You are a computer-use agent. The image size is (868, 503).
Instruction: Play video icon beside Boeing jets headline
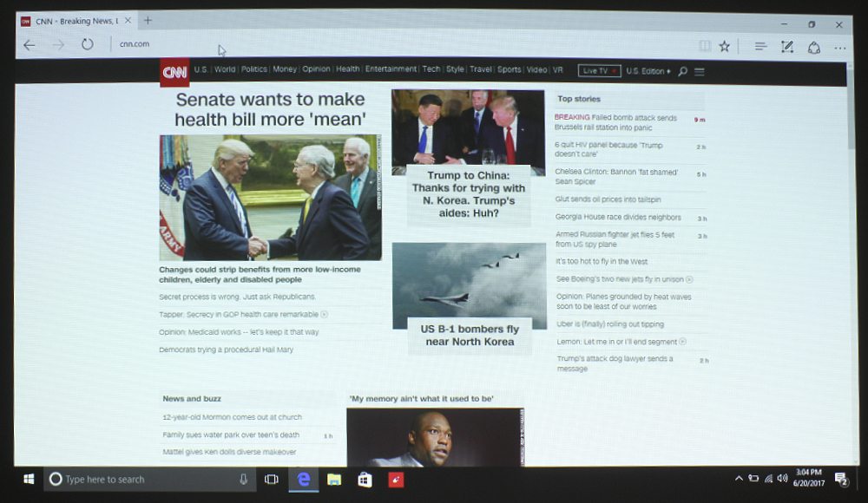coord(689,279)
